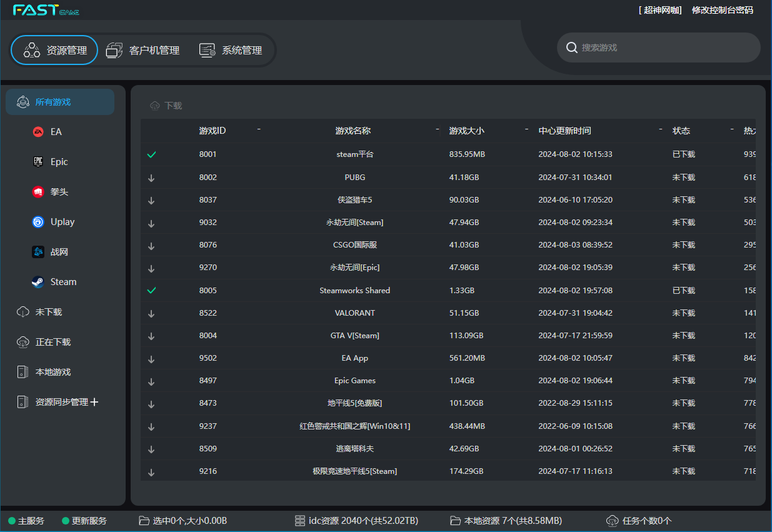This screenshot has height=532, width=772.
Task: Open the dash menu of 中心更新时间 column
Action: 661,129
